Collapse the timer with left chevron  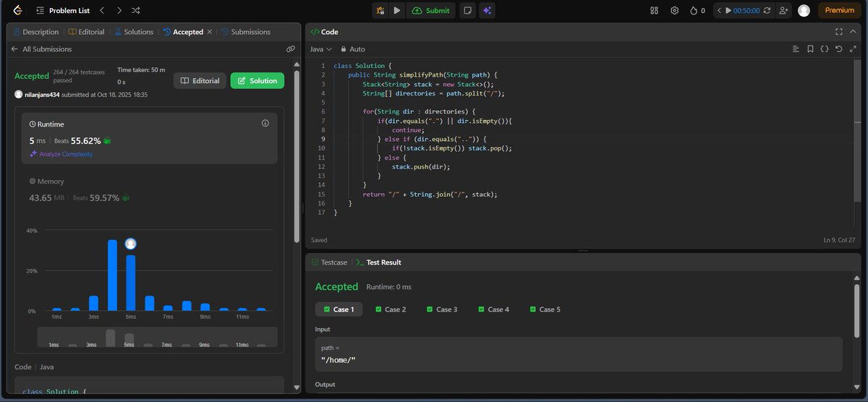[x=718, y=11]
